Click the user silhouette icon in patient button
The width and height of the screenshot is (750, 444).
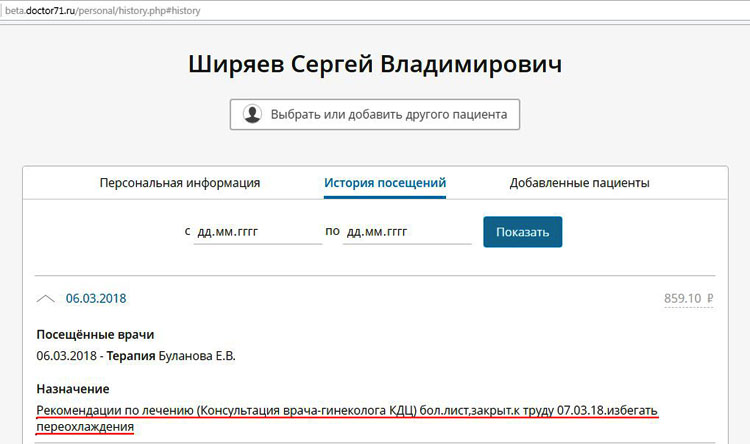point(252,114)
